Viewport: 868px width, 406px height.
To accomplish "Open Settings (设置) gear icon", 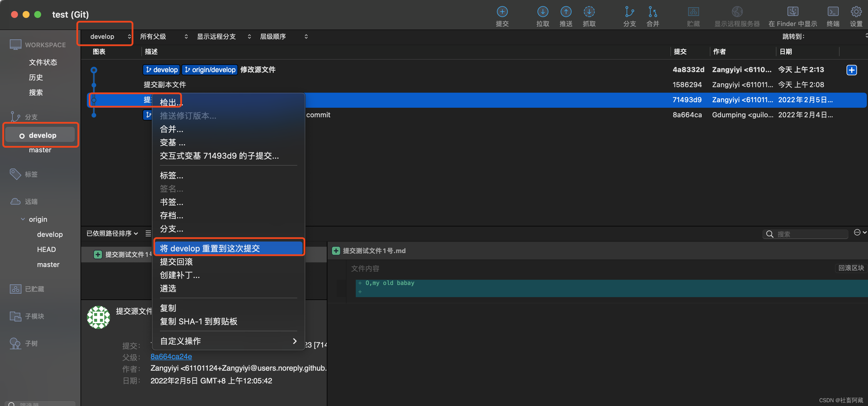I will click(856, 12).
